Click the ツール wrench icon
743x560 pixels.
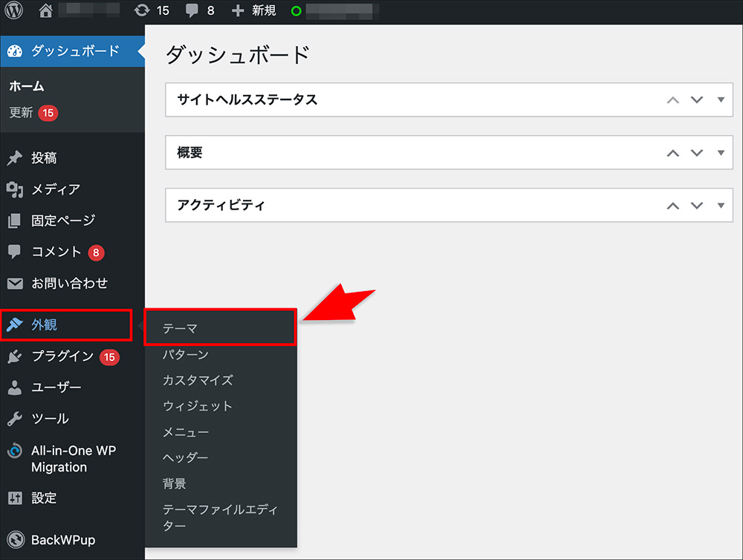[x=15, y=419]
